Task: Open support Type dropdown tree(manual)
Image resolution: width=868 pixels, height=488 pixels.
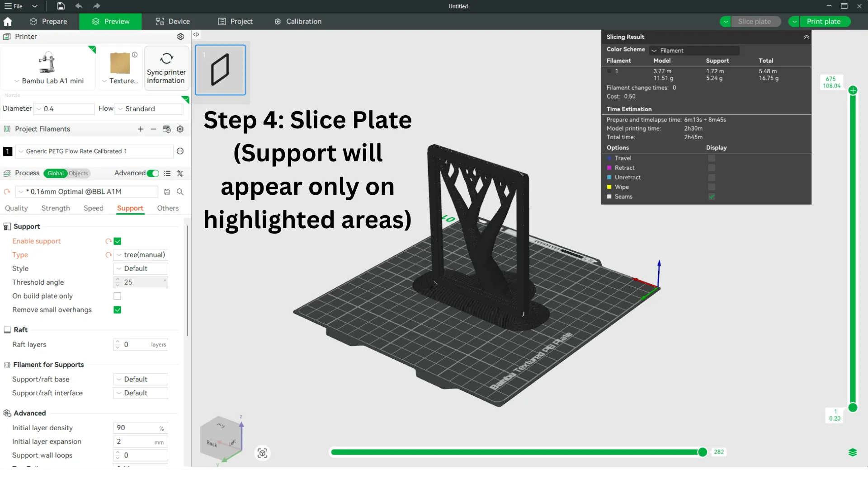Action: [x=141, y=255]
